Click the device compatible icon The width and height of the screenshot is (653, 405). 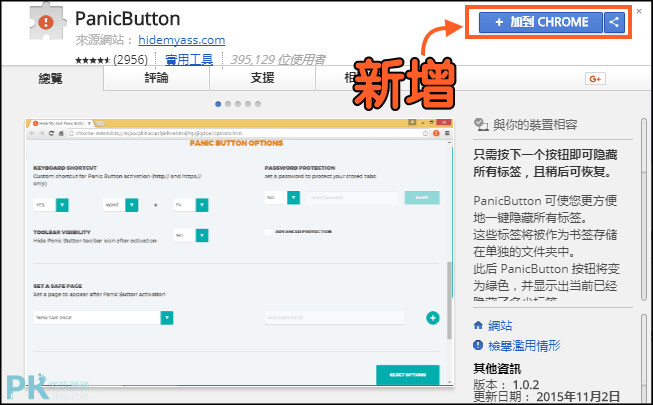click(481, 125)
